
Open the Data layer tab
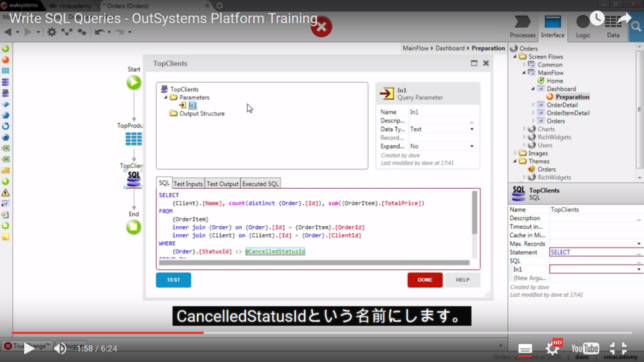pyautogui.click(x=613, y=27)
